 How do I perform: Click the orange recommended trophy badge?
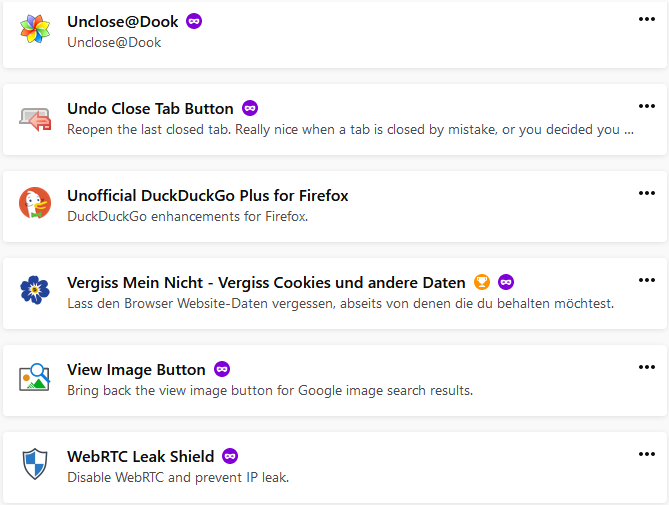[482, 282]
